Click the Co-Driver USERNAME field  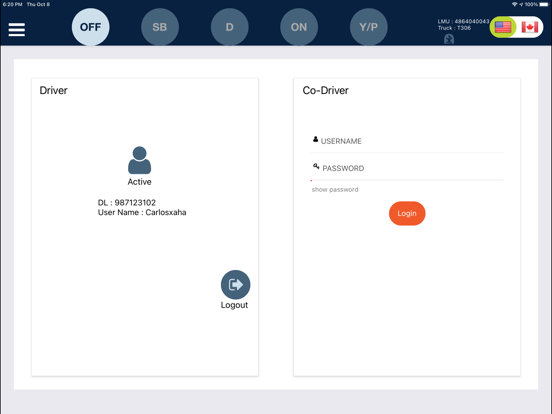(x=407, y=141)
